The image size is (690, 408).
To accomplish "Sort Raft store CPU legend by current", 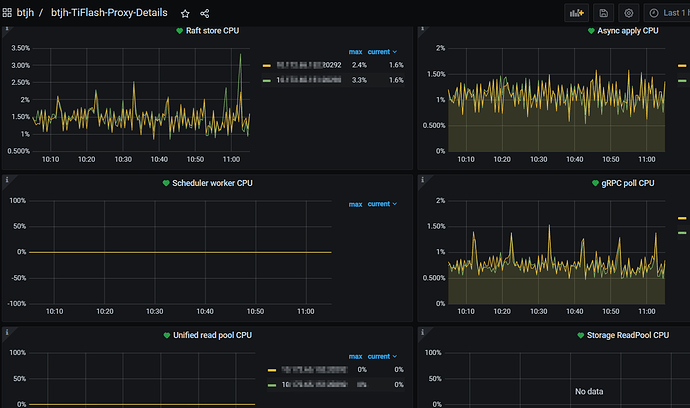I will 381,50.
